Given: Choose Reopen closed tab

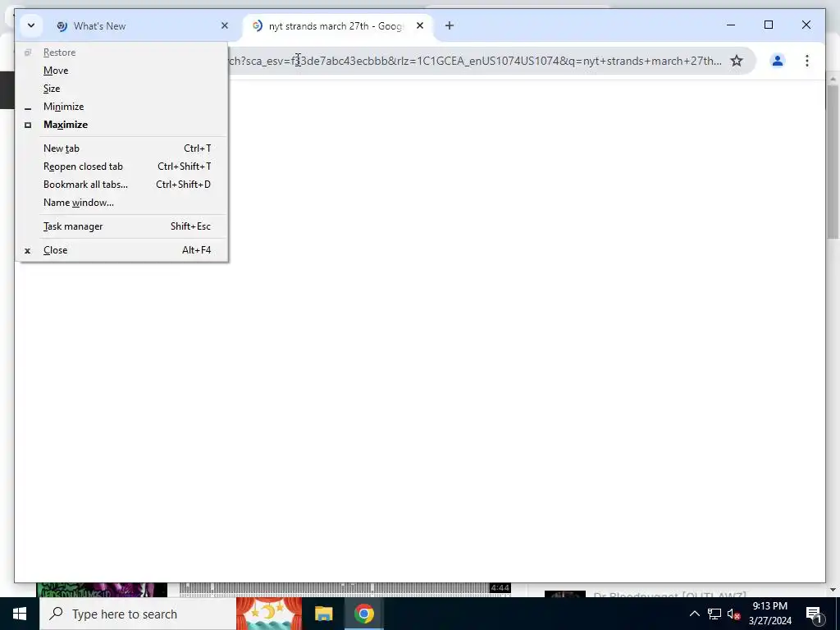Looking at the screenshot, I should pos(122,166).
